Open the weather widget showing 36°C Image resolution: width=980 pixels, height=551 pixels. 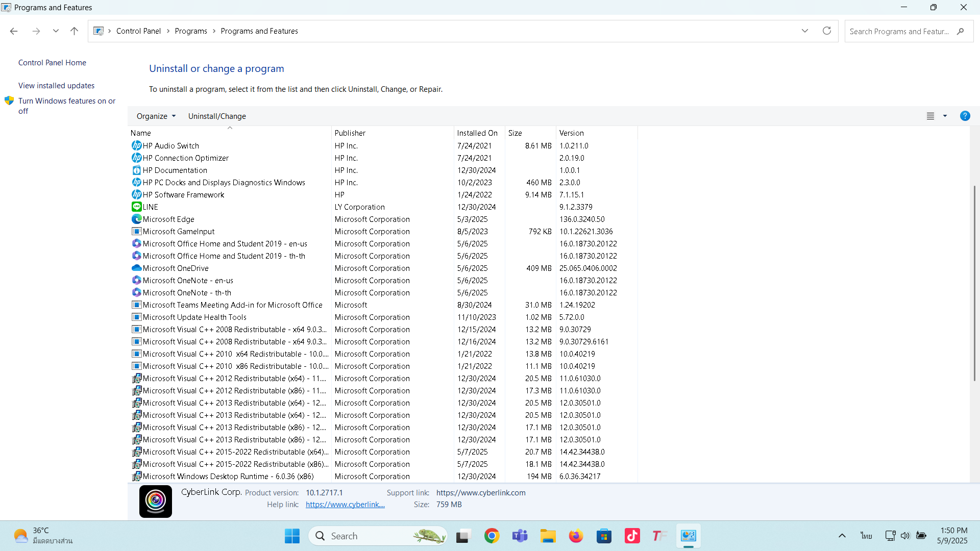(x=43, y=536)
